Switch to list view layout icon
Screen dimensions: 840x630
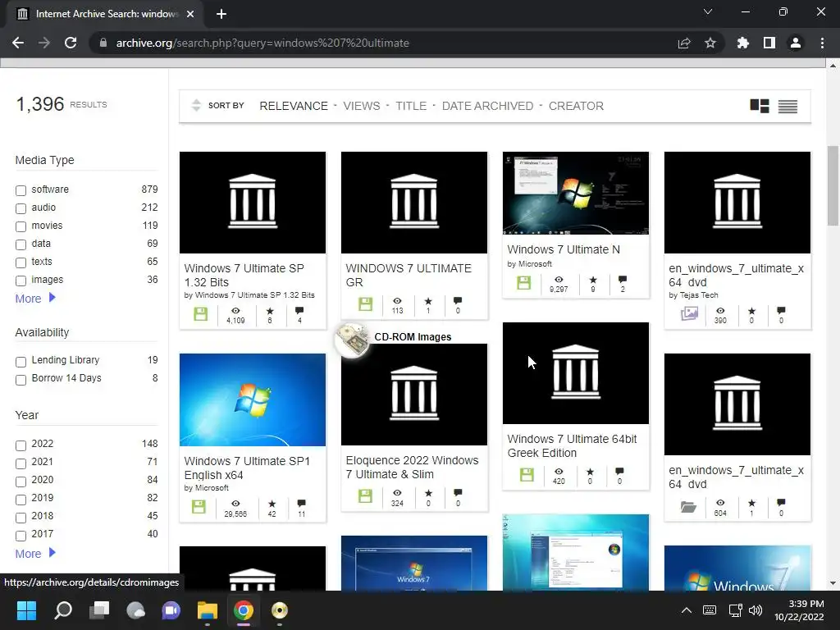(x=787, y=106)
